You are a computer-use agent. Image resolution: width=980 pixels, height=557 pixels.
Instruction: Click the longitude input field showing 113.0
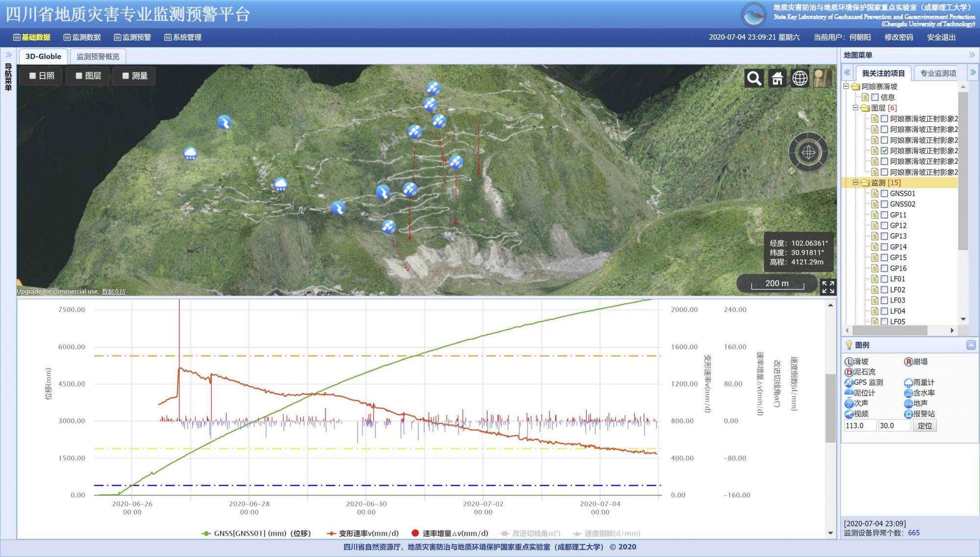click(x=860, y=426)
